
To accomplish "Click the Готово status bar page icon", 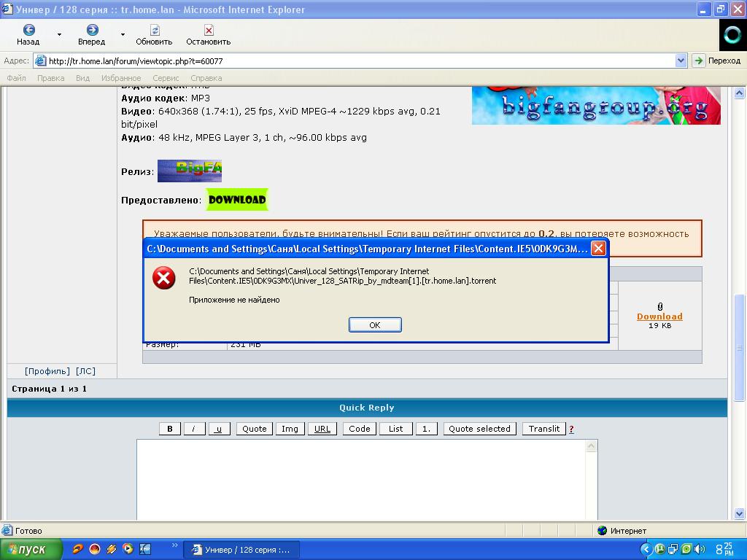I will coord(7,530).
